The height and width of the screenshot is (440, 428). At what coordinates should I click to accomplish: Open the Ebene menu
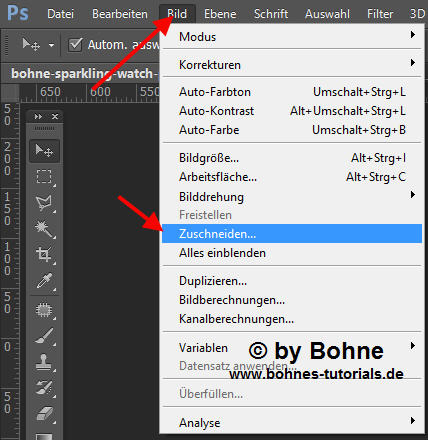(220, 14)
